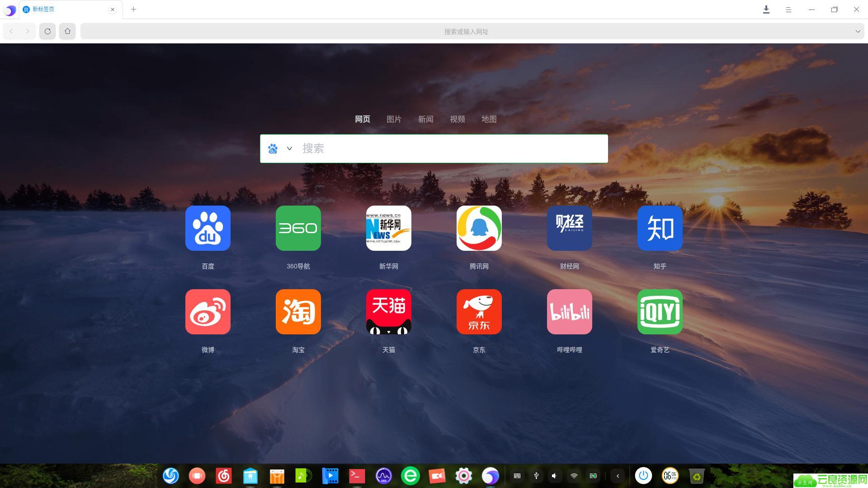Switch to the 新闻 search tab

point(425,119)
